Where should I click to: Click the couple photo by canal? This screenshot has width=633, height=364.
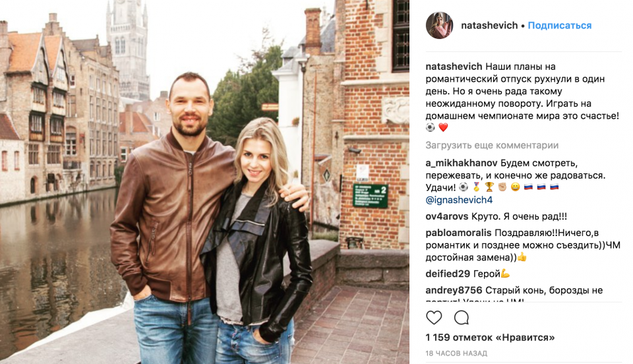[204, 182]
